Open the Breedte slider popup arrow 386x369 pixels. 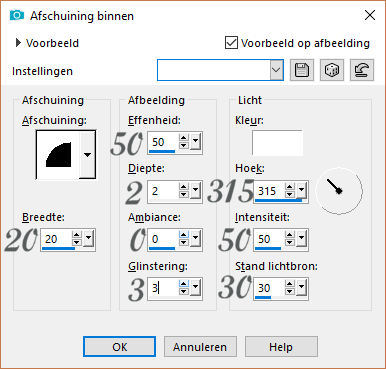click(x=88, y=238)
